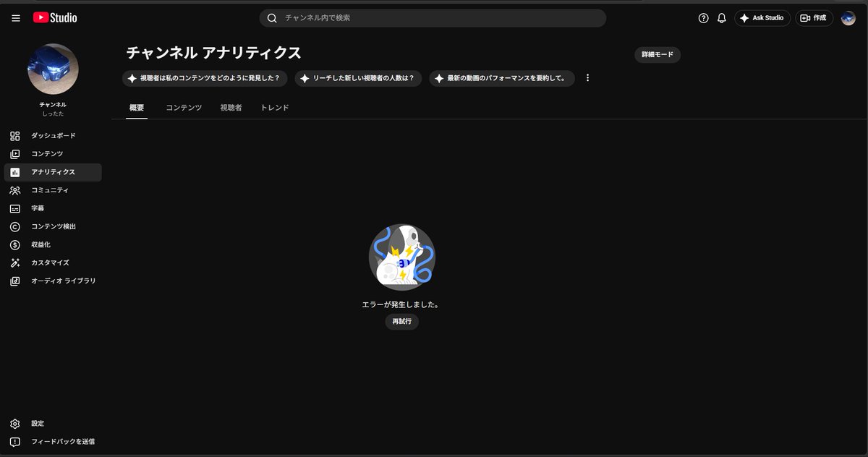Click the search magnifier icon
The width and height of the screenshot is (868, 457).
(272, 18)
